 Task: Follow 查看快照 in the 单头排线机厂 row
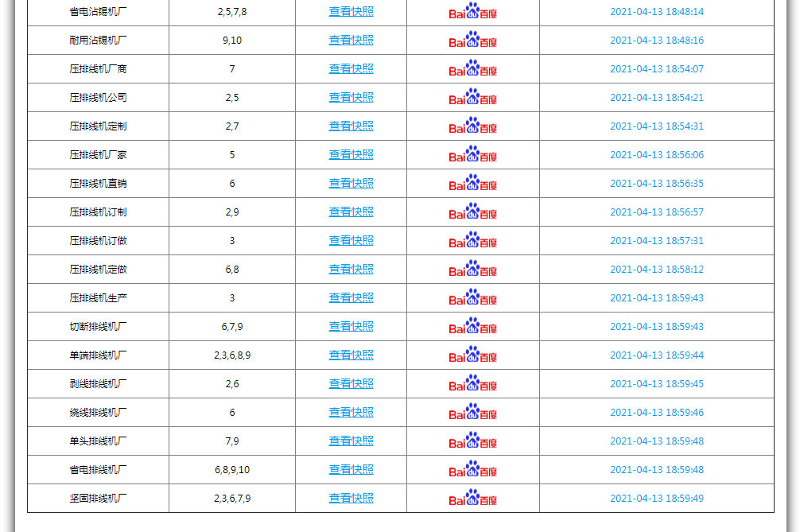351,441
